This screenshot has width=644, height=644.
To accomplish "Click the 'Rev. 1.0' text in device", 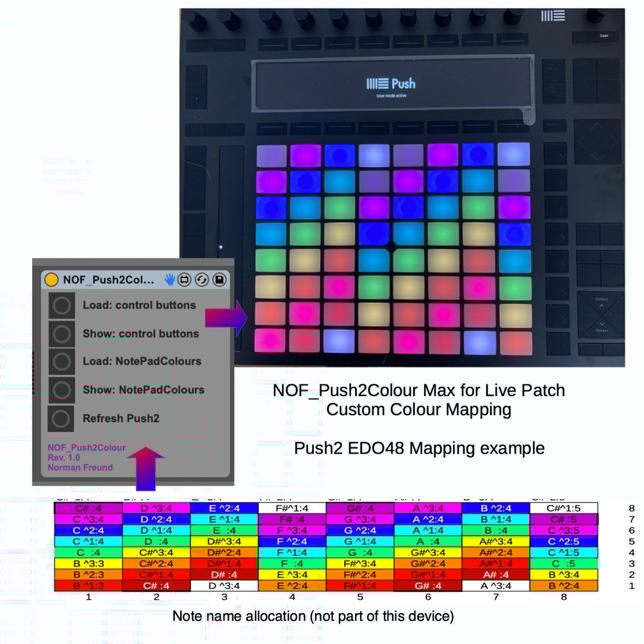I will pyautogui.click(x=63, y=458).
